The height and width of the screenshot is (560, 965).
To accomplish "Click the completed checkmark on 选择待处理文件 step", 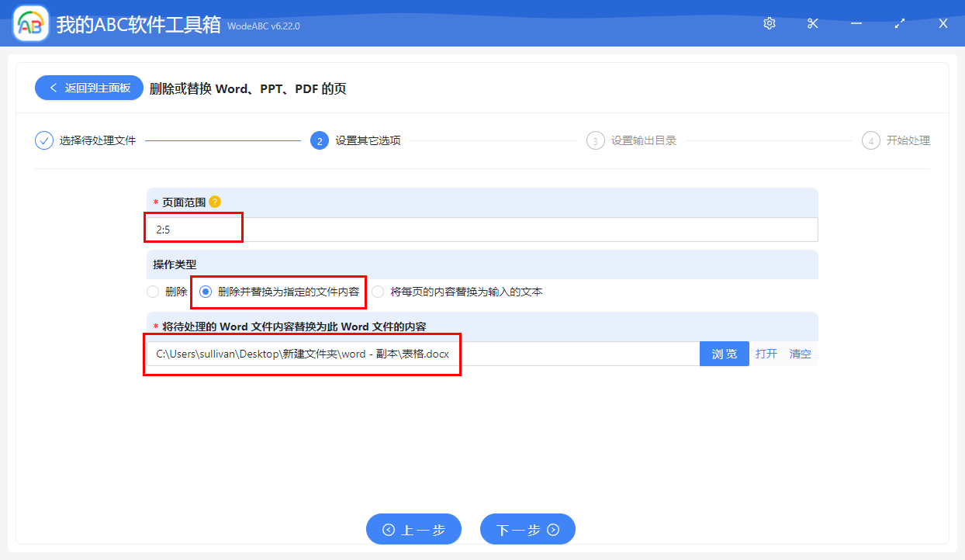I will pos(43,140).
